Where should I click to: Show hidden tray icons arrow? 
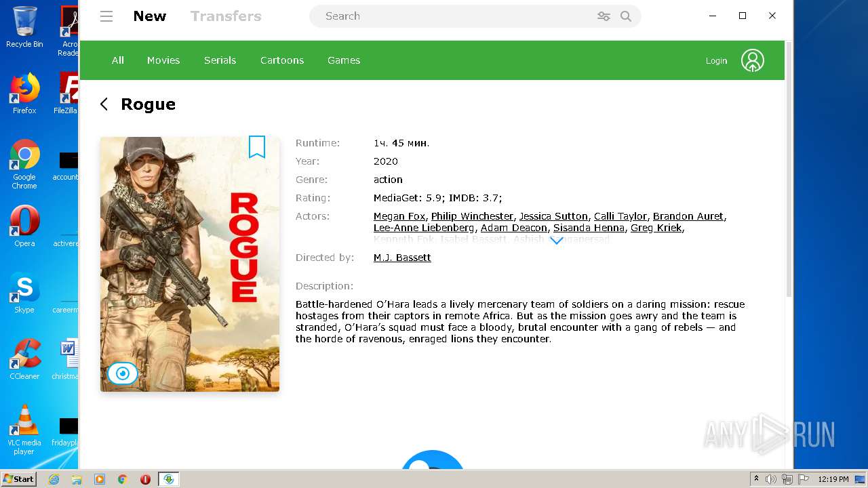(756, 479)
